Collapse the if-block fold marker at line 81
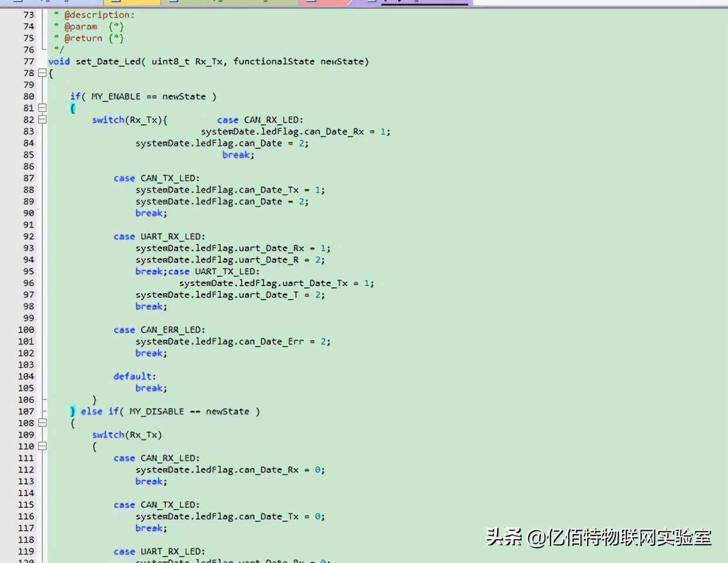 tap(42, 108)
